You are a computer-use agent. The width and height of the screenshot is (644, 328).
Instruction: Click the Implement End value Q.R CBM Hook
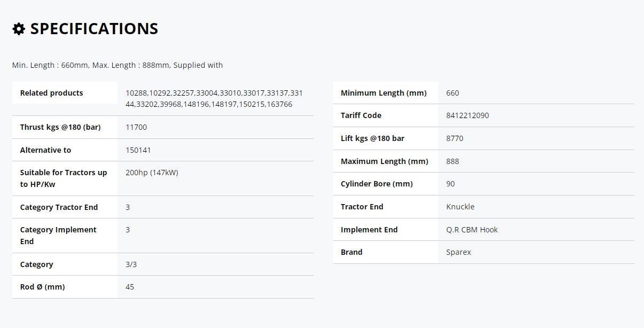472,230
